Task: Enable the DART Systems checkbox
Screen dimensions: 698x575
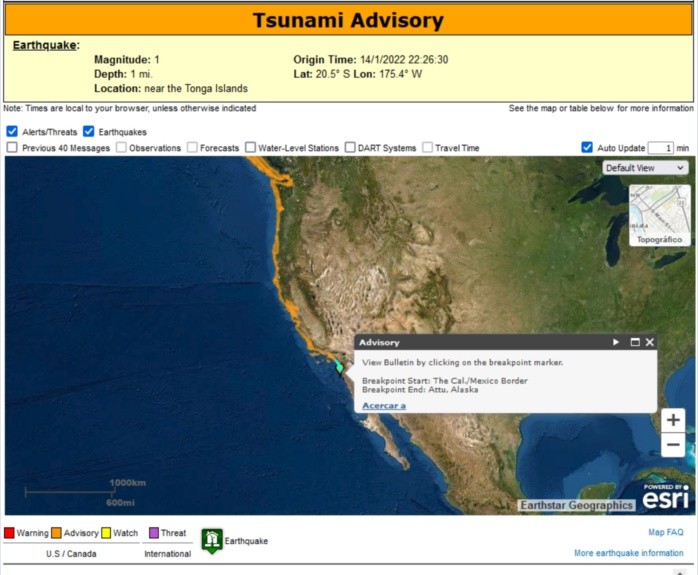Action: pos(350,148)
